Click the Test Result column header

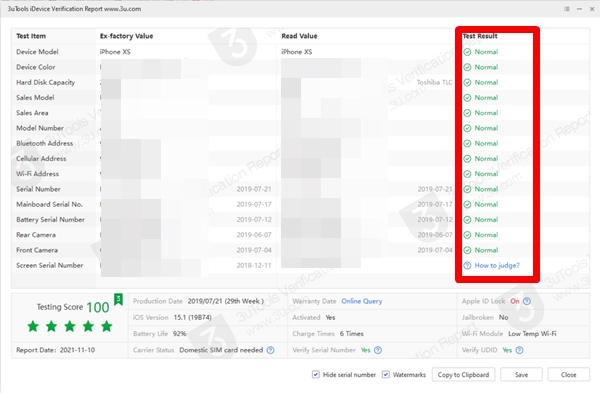(480, 36)
